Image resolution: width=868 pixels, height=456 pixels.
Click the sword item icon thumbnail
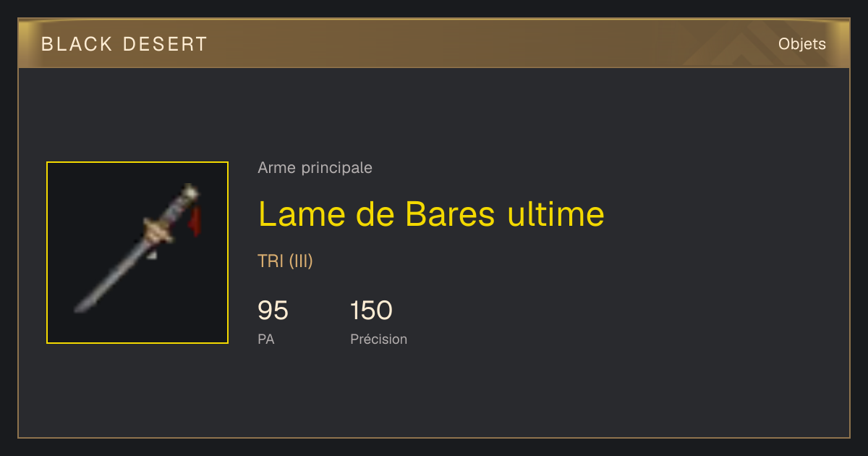137,253
